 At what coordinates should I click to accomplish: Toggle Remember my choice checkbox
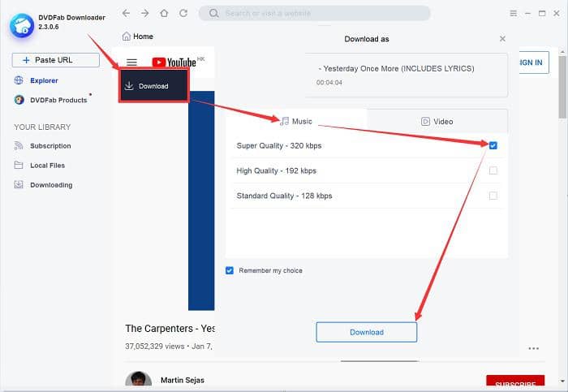230,270
